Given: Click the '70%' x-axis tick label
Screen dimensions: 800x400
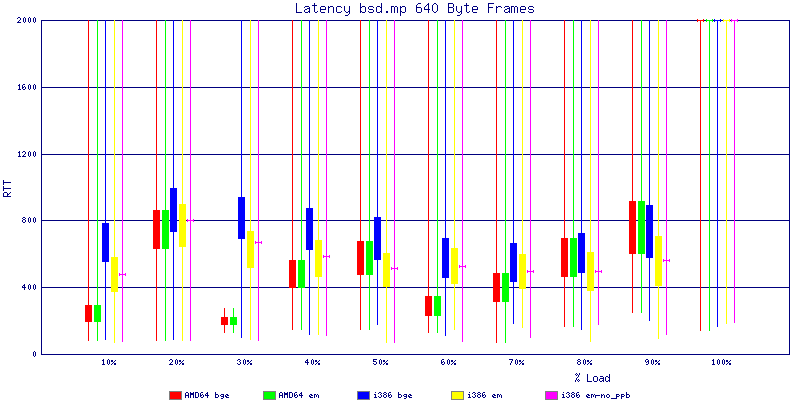Looking at the screenshot, I should tap(516, 362).
